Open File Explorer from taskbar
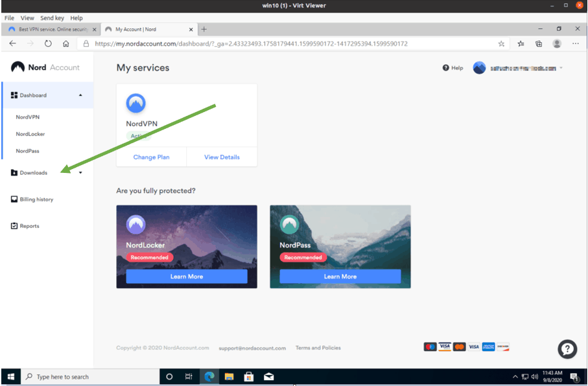 tap(229, 377)
